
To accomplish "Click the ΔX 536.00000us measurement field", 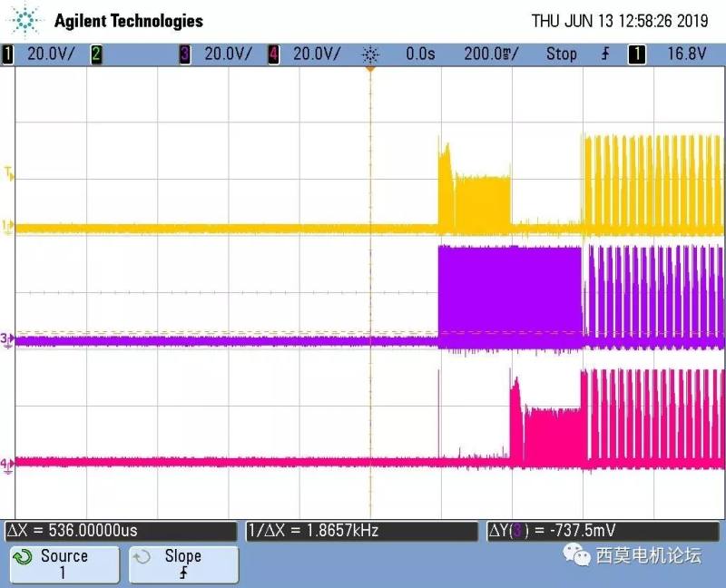I will pyautogui.click(x=122, y=531).
